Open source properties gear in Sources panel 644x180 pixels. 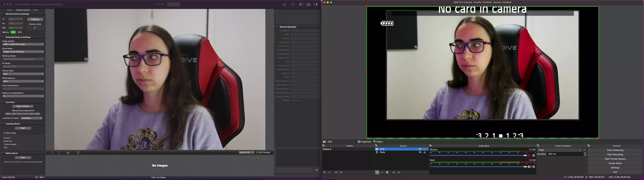point(387,172)
